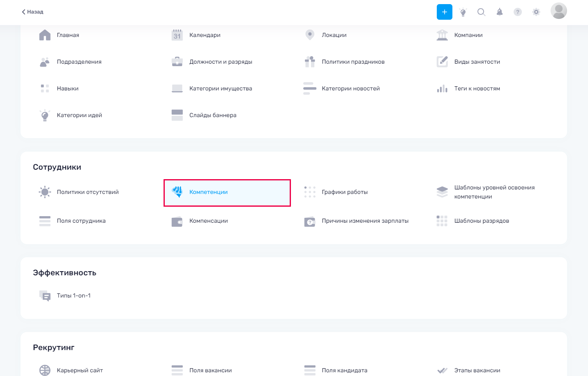Click bar chart icon for Теги к новостям
The width and height of the screenshot is (588, 376).
pos(442,88)
